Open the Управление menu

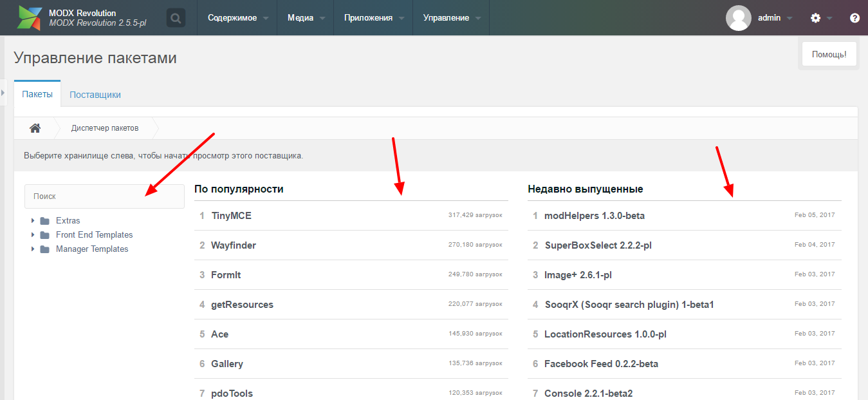452,18
